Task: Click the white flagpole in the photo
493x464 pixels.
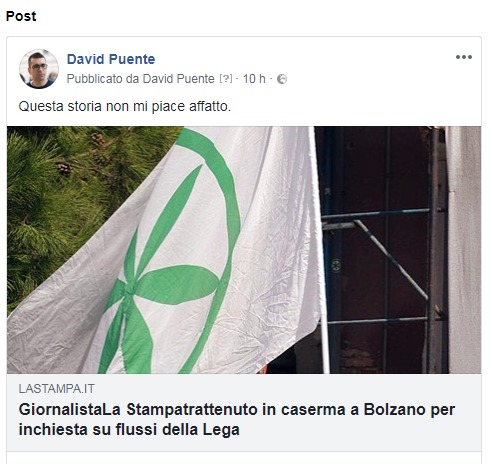Action: pyautogui.click(x=319, y=250)
